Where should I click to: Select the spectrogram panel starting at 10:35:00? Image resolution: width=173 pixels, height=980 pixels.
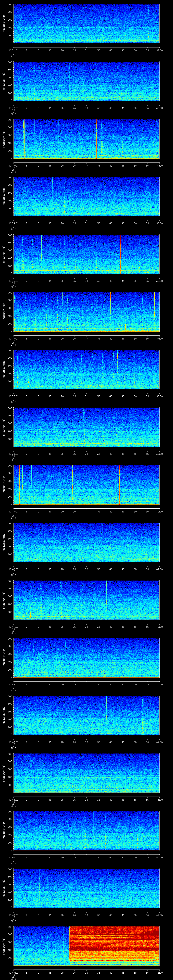[87, 254]
